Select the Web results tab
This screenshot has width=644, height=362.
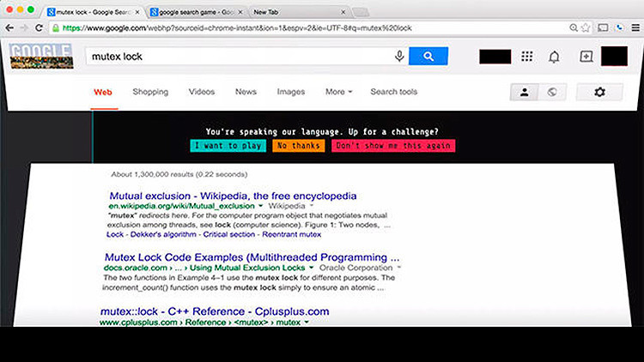(103, 93)
